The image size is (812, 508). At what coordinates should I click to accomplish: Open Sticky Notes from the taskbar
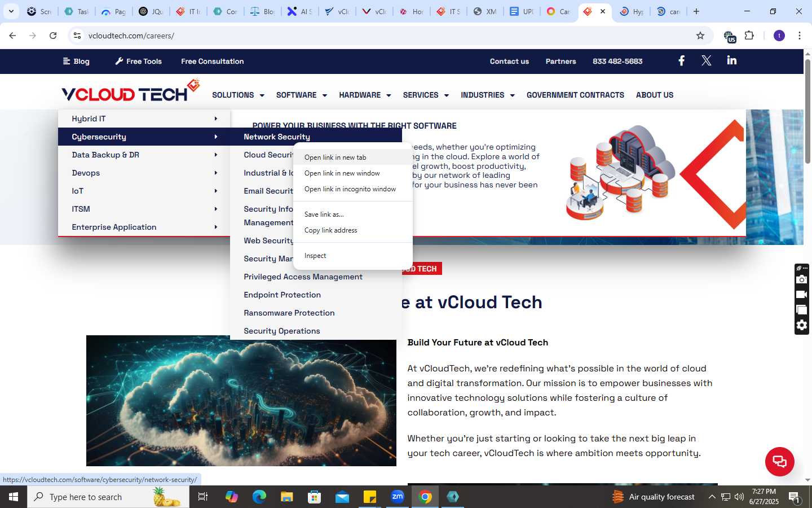(370, 497)
